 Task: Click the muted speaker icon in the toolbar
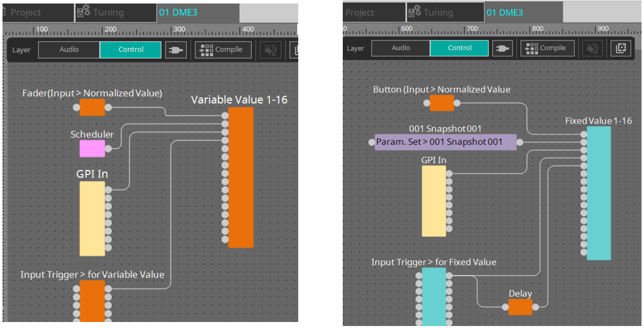[270, 49]
